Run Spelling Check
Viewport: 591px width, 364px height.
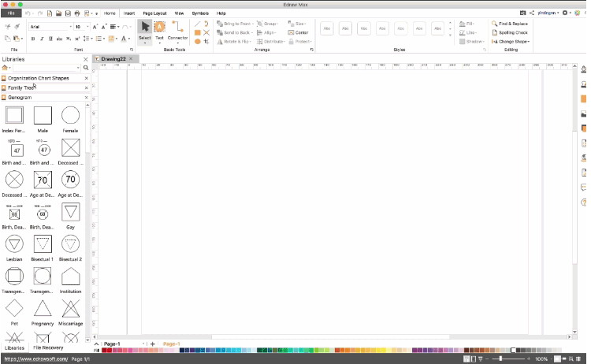pyautogui.click(x=510, y=33)
